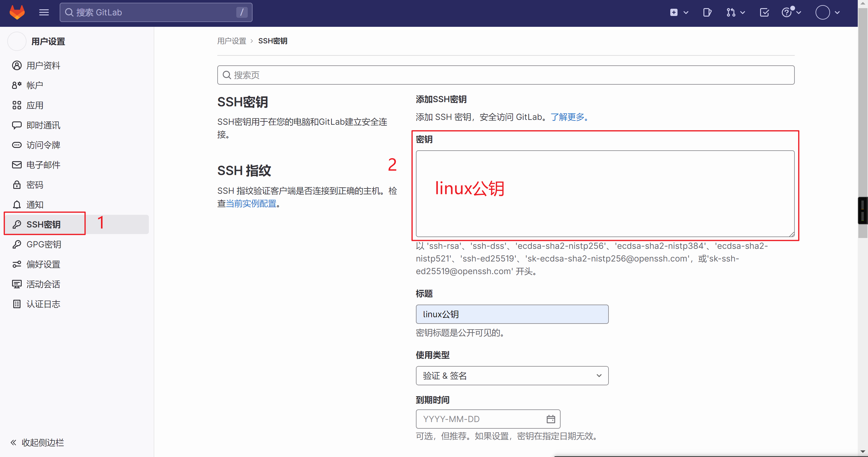
Task: Click the issues icon in top bar
Action: (707, 12)
